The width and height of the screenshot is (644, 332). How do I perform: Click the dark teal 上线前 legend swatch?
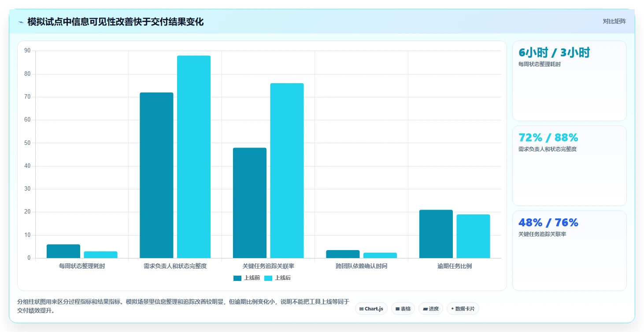coord(237,278)
